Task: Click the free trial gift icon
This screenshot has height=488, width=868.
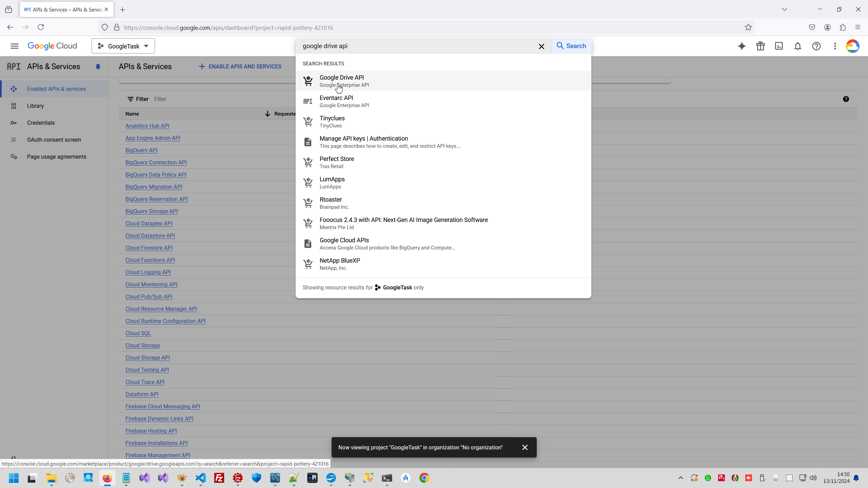Action: pyautogui.click(x=760, y=46)
